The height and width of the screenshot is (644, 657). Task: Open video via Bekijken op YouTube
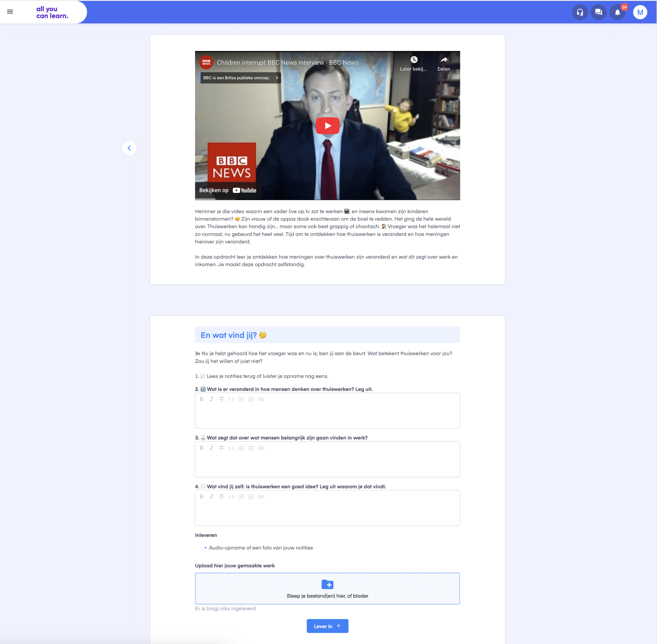(228, 190)
